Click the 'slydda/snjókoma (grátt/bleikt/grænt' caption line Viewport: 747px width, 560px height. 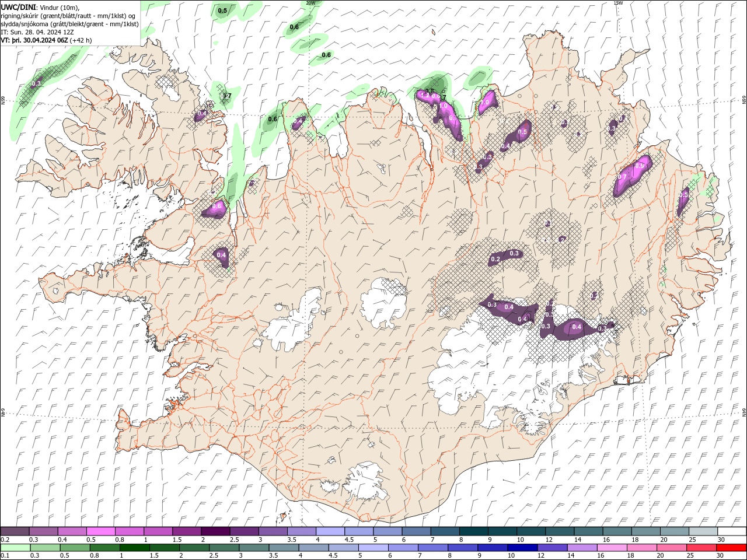coord(69,24)
